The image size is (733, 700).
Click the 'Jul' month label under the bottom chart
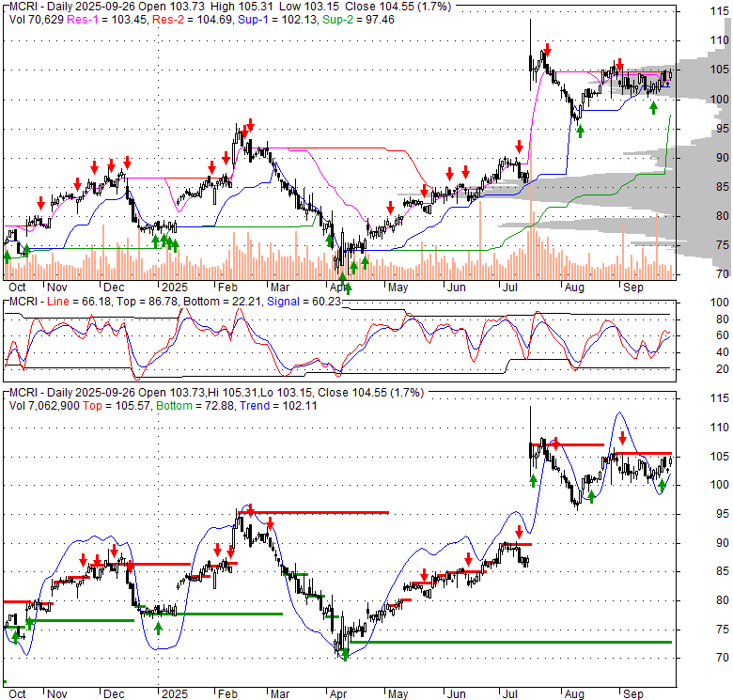click(509, 694)
